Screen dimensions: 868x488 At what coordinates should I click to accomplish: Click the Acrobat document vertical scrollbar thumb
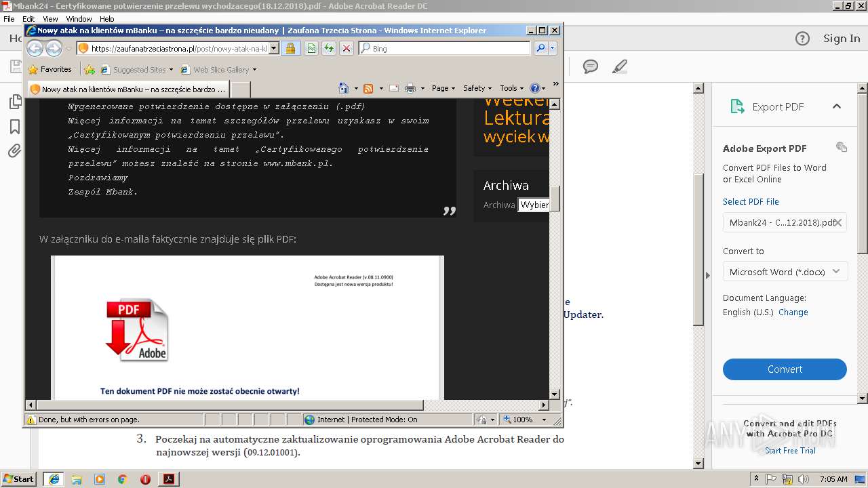click(x=698, y=249)
